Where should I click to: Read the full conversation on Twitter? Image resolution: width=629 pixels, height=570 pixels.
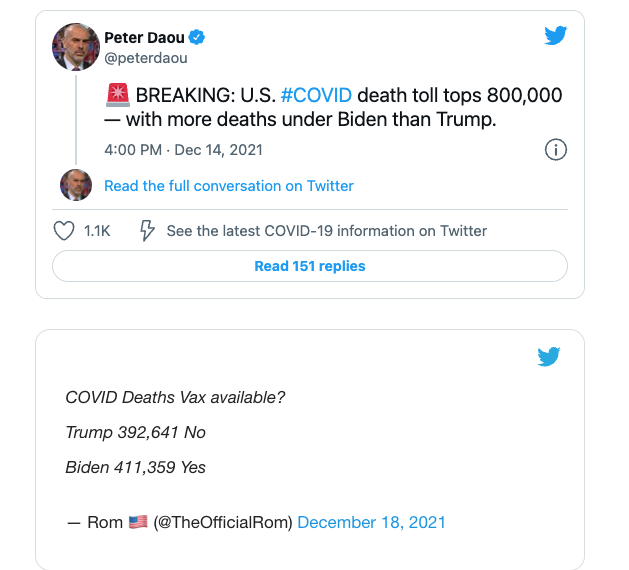229,186
